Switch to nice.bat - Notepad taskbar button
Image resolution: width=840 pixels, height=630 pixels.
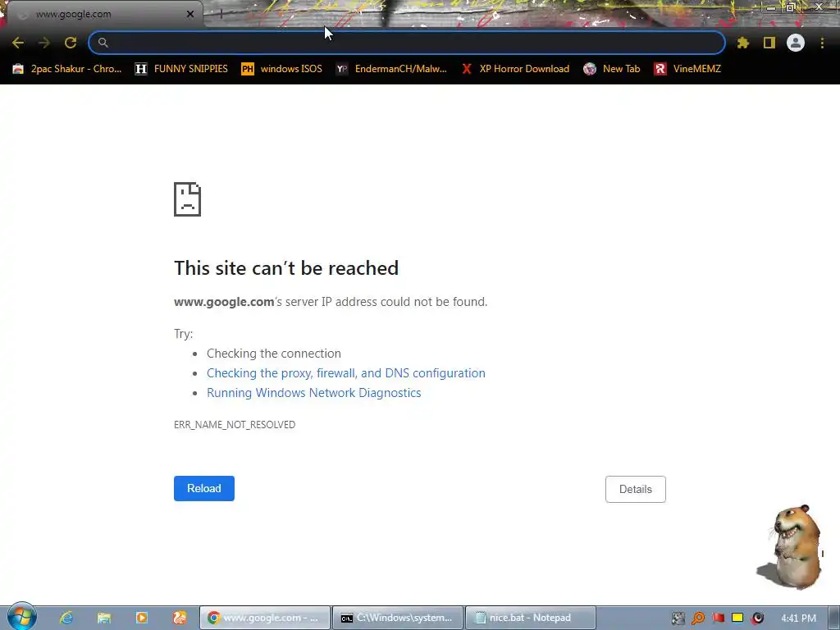tap(531, 618)
